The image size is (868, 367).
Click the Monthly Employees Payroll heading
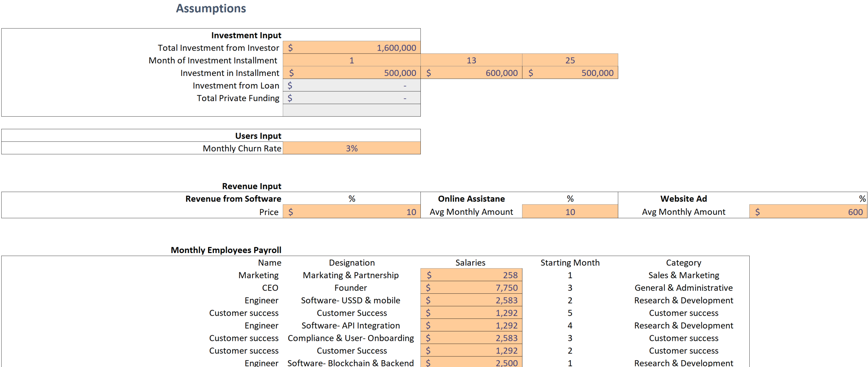(x=226, y=250)
